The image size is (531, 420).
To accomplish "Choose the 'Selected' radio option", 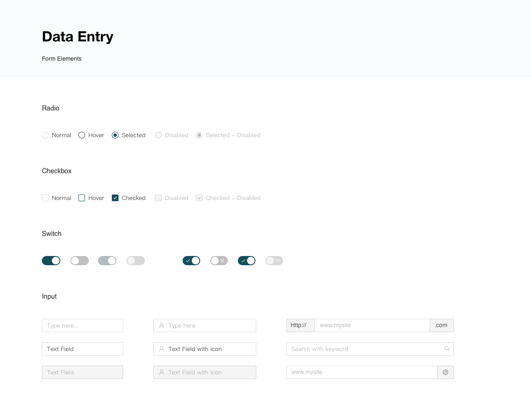I will [115, 135].
